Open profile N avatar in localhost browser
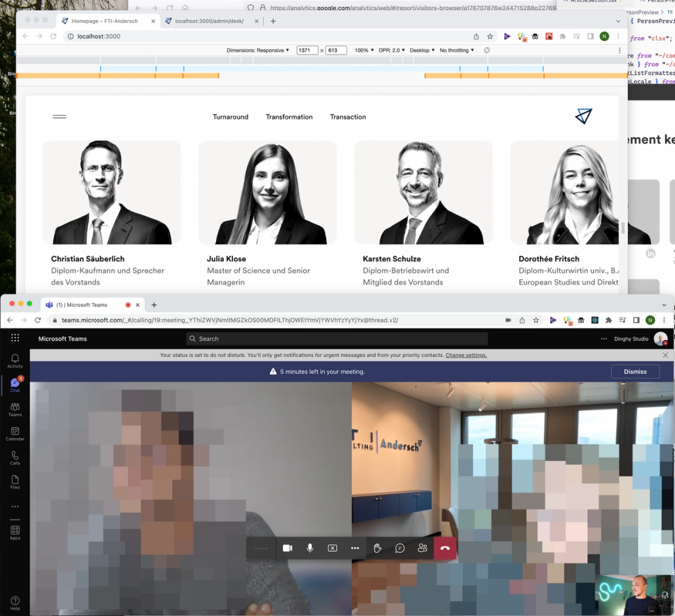 (604, 36)
